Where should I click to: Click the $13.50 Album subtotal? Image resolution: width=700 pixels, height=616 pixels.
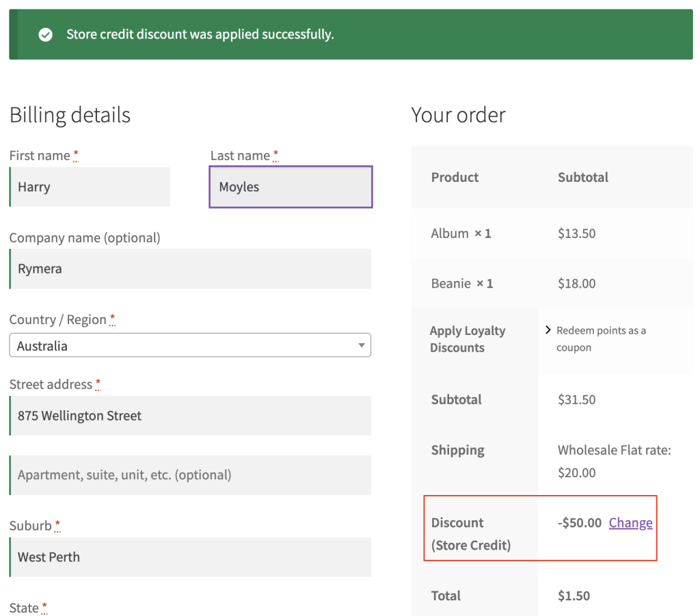[576, 233]
